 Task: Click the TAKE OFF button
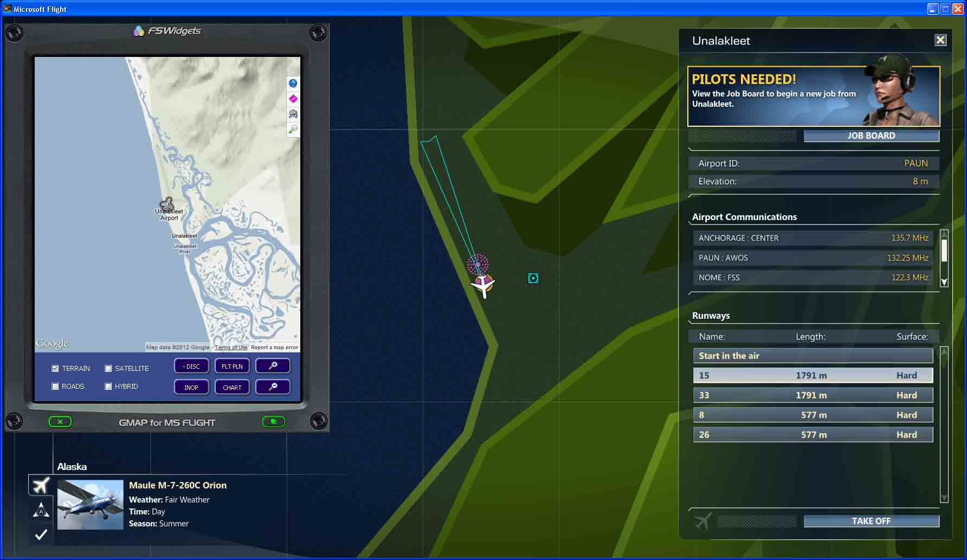pos(871,521)
